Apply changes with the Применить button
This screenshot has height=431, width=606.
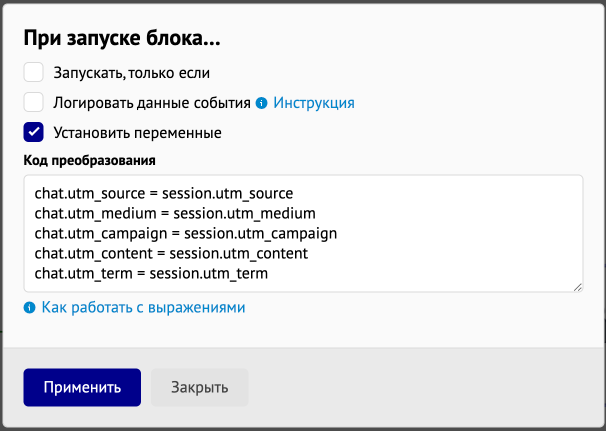82,387
